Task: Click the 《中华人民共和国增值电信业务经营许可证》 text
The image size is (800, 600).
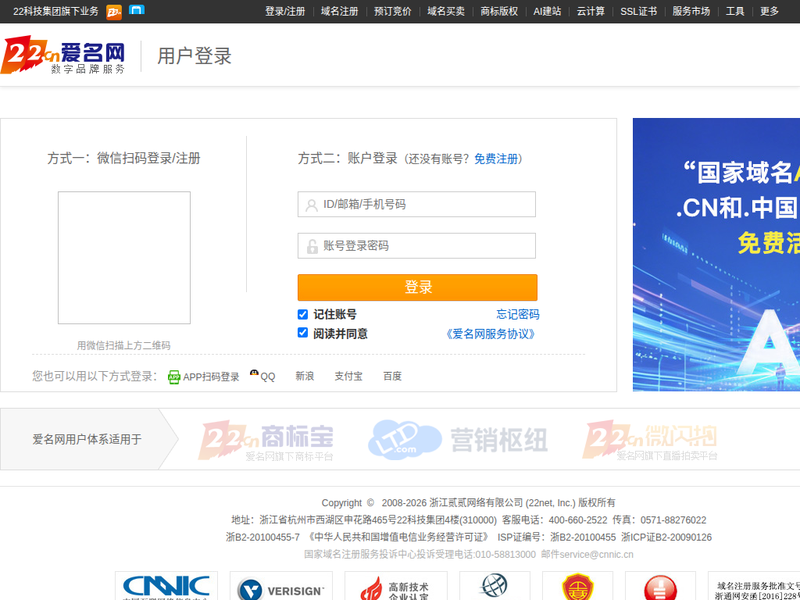Action: (x=398, y=537)
